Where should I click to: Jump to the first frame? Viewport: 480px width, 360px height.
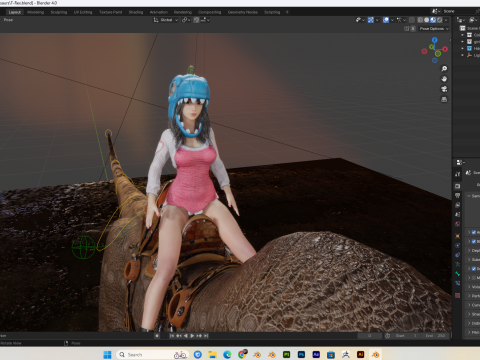pos(172,336)
